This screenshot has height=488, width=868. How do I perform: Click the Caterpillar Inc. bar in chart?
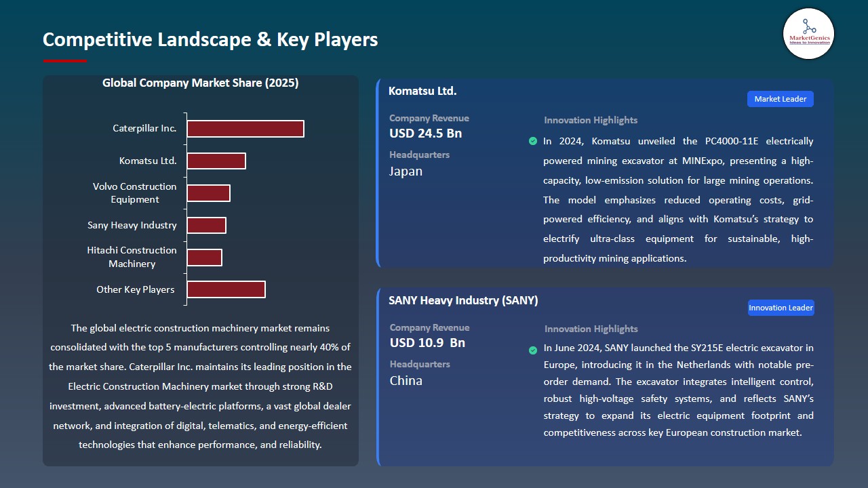point(245,129)
